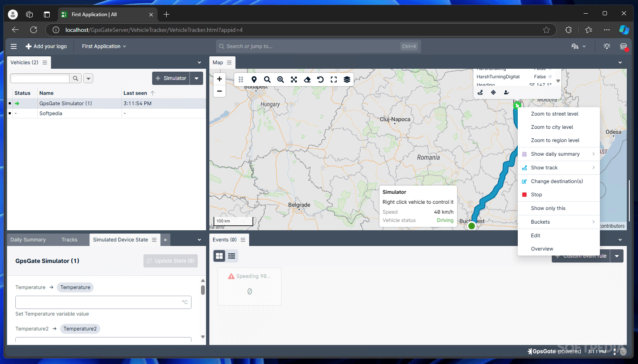Choose Overview in the context menu
The width and height of the screenshot is (638, 364).
pos(559,249)
